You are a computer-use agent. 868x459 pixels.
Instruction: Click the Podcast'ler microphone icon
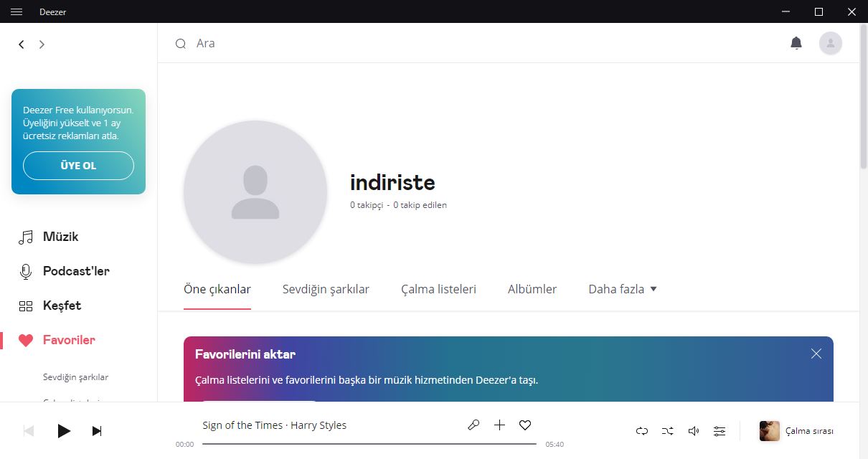coord(26,272)
